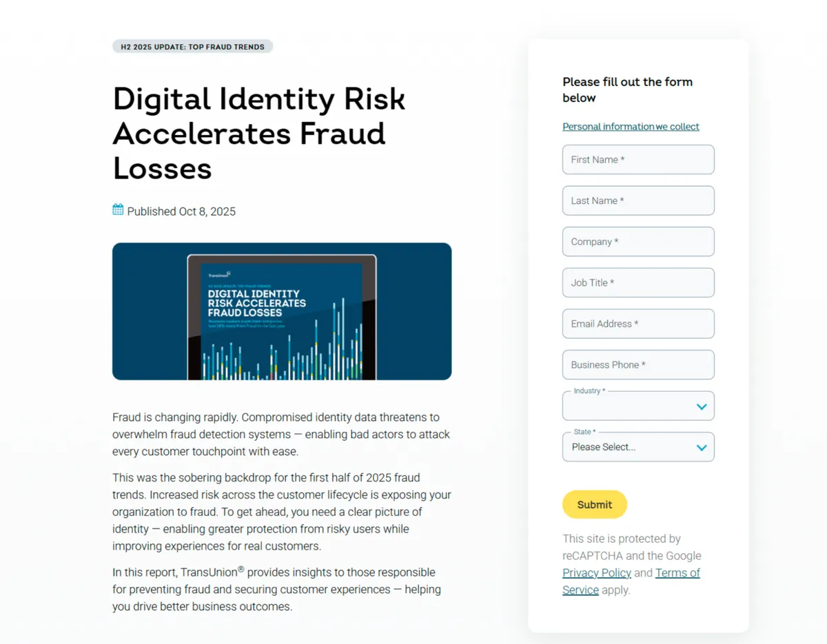Click into the First Name field
Screen dimensions: 827x644
coord(637,159)
